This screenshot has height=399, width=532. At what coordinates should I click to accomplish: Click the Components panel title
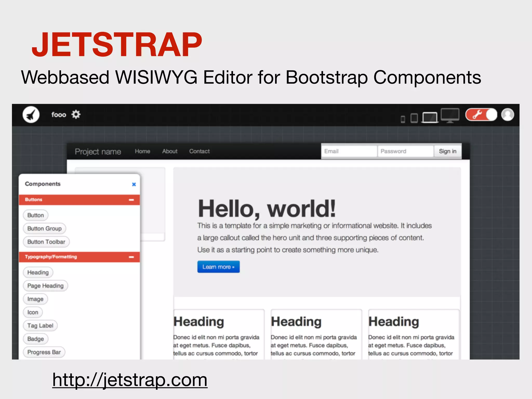point(43,184)
